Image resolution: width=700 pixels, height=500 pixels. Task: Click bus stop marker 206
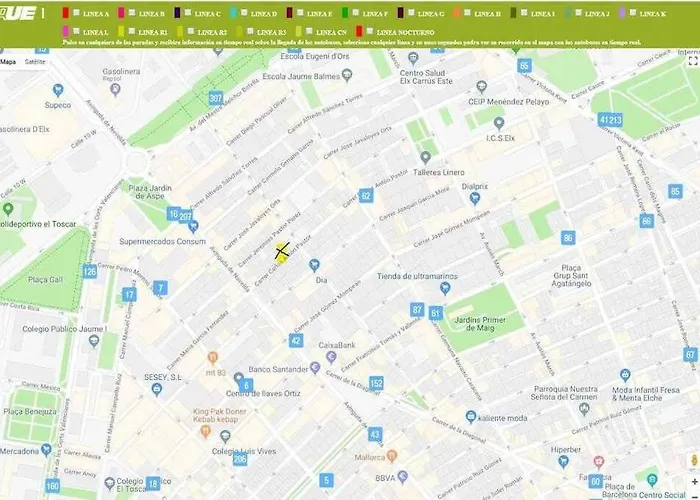(240, 458)
